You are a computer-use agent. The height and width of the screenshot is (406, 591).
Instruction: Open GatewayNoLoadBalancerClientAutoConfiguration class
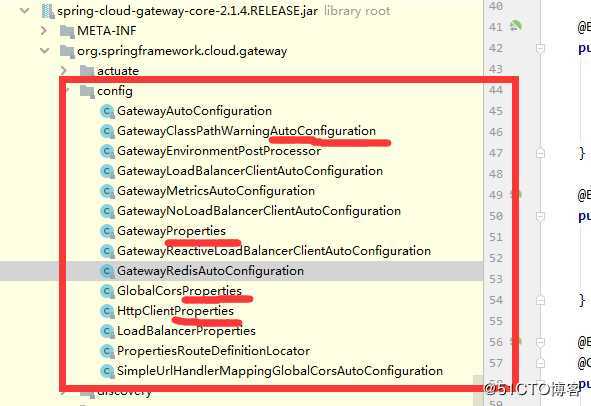259,211
